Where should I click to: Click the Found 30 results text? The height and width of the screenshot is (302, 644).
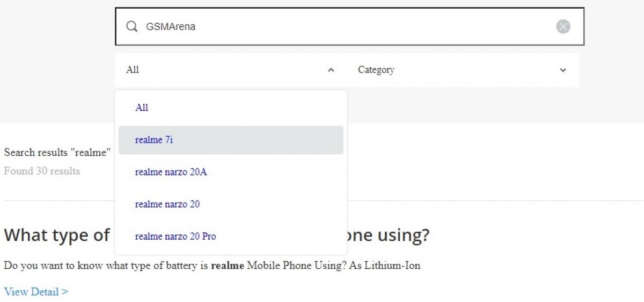[42, 171]
